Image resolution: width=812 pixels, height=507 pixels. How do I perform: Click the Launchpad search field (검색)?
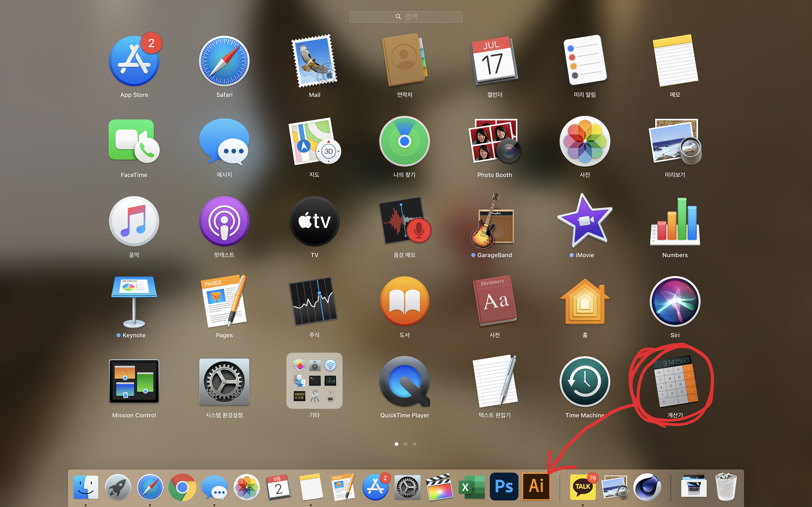click(x=406, y=17)
